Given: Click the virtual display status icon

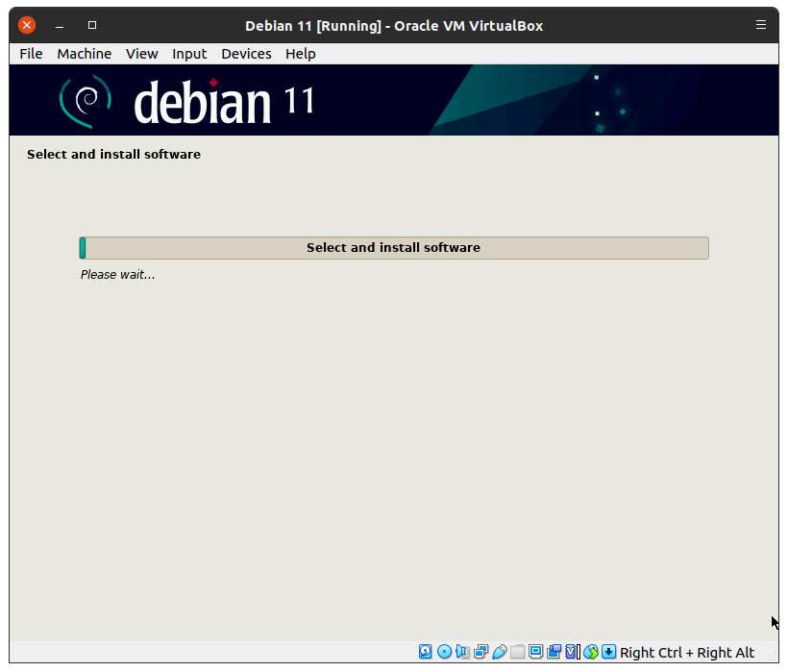Looking at the screenshot, I should point(535,652).
